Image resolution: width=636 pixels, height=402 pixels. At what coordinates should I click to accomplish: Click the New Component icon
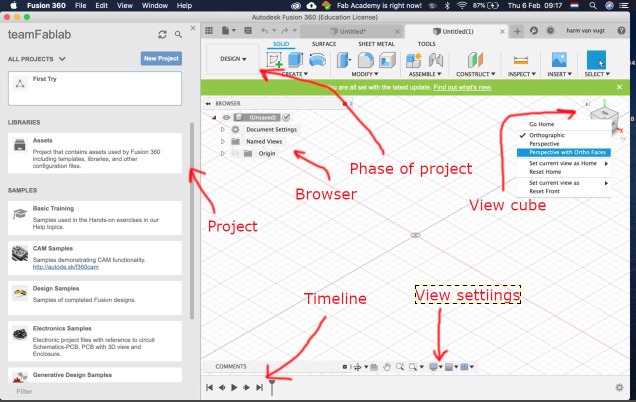click(x=414, y=60)
